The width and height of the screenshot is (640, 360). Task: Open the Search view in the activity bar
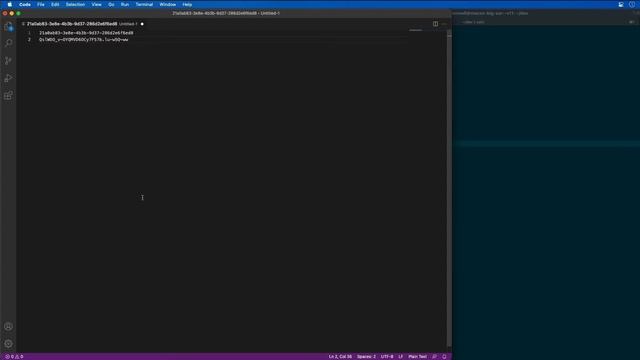[8, 43]
